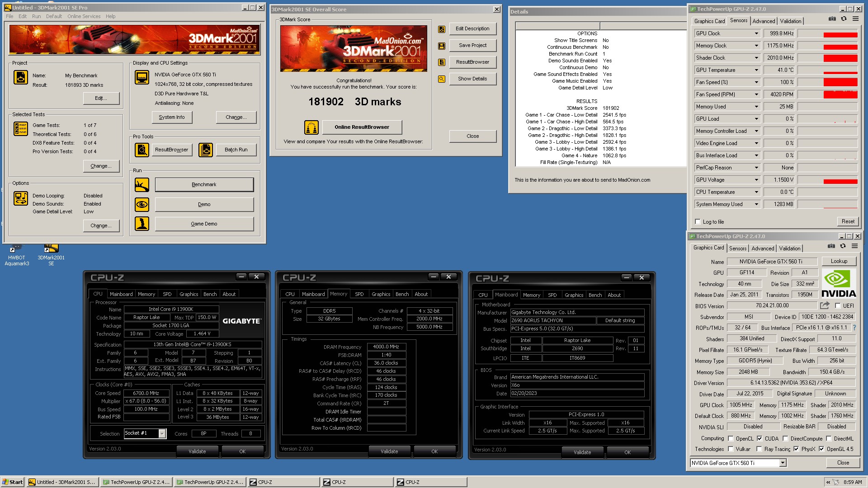Viewport: 868px width, 488px height.
Task: Switch to Bench tab in the CPU-Z Memory window
Action: (x=402, y=294)
